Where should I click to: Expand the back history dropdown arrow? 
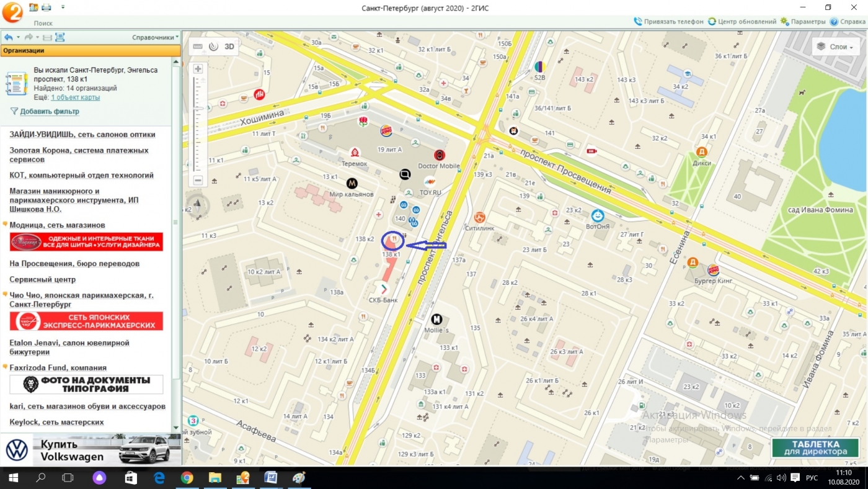[18, 37]
